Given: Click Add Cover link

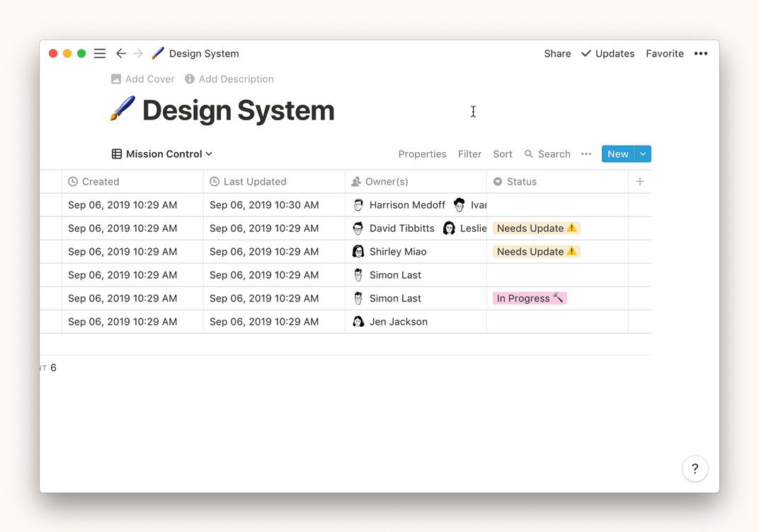Looking at the screenshot, I should coord(143,79).
